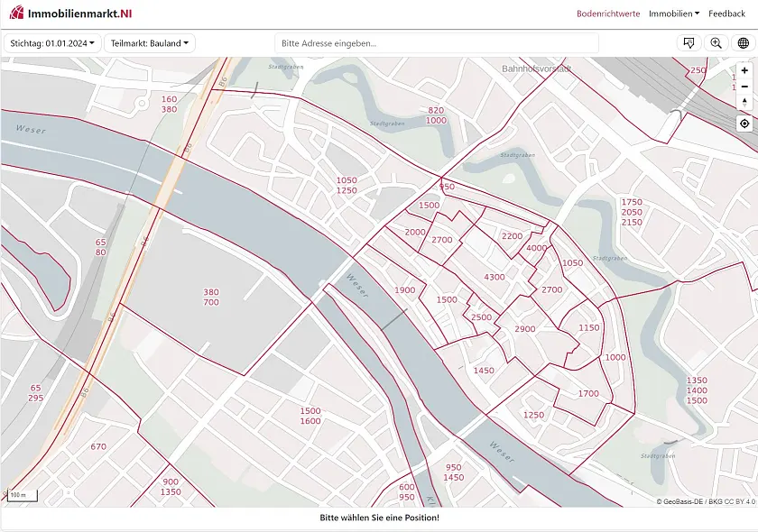Open the Immobilien dropdown menu
The width and height of the screenshot is (758, 532).
coord(674,14)
